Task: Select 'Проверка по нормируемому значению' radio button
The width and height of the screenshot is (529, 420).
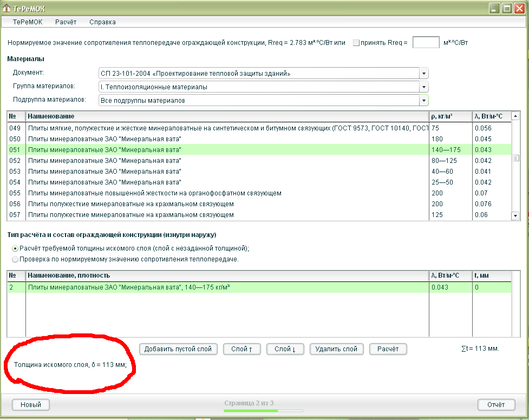Action: (x=15, y=259)
